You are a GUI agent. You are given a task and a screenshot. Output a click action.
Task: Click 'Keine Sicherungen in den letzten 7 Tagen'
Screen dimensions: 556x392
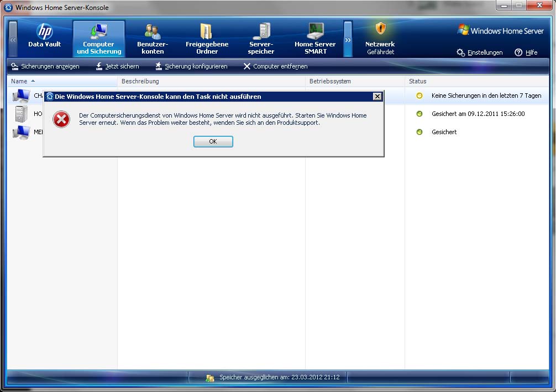point(486,96)
